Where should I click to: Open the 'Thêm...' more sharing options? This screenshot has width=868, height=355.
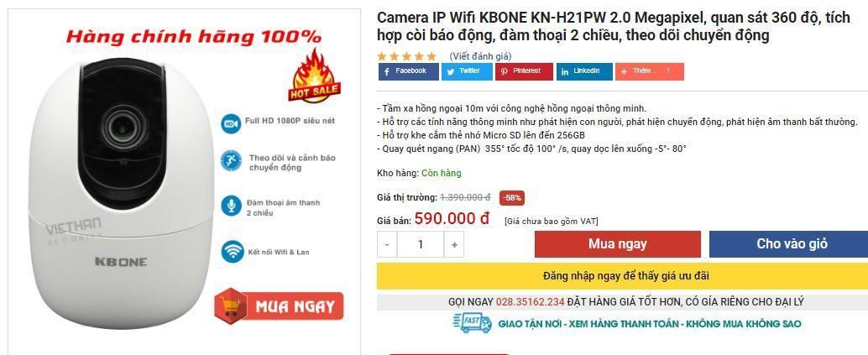(x=650, y=71)
